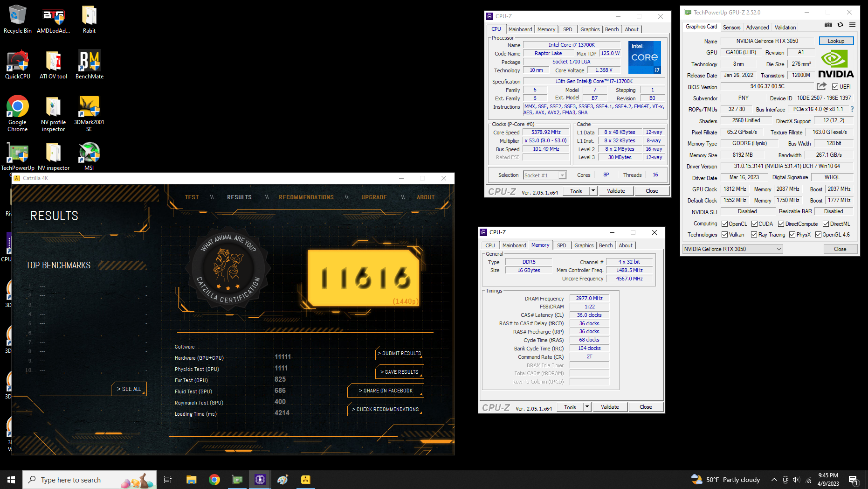Expand Tools dropdown arrow in CPU-Z CPU window

(x=593, y=191)
